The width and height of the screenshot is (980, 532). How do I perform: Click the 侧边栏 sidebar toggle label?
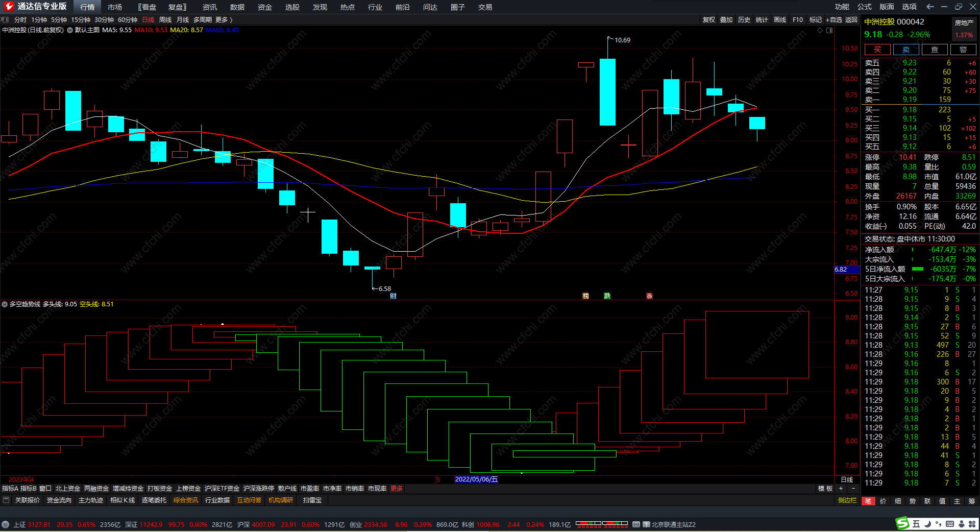(847, 500)
